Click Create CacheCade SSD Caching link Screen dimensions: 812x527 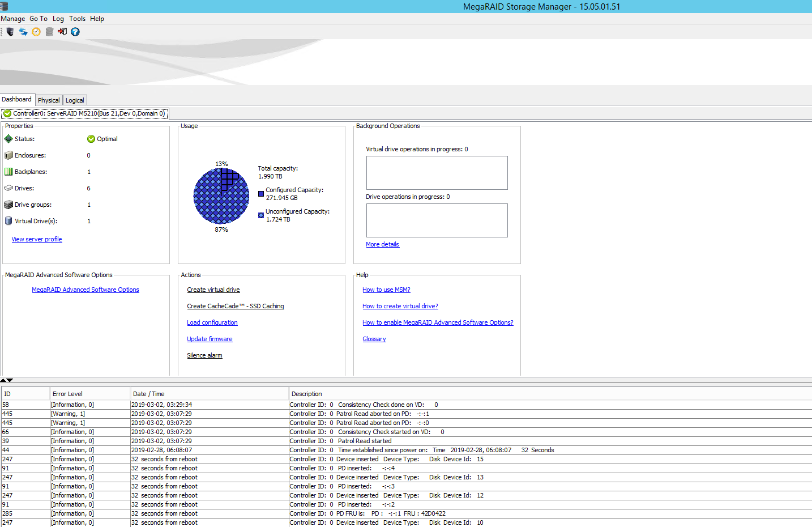pos(236,306)
